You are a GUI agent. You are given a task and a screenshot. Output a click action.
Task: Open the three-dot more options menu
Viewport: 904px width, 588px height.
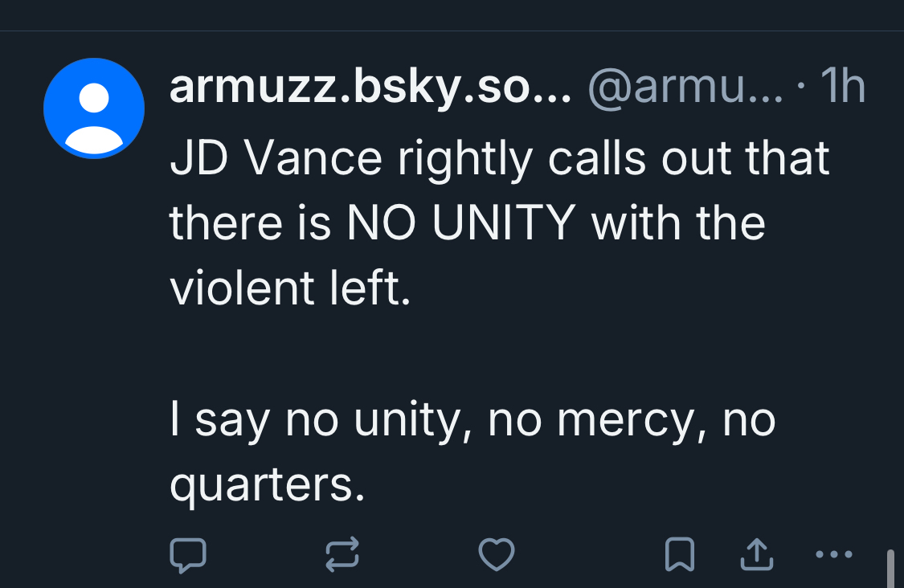(832, 553)
